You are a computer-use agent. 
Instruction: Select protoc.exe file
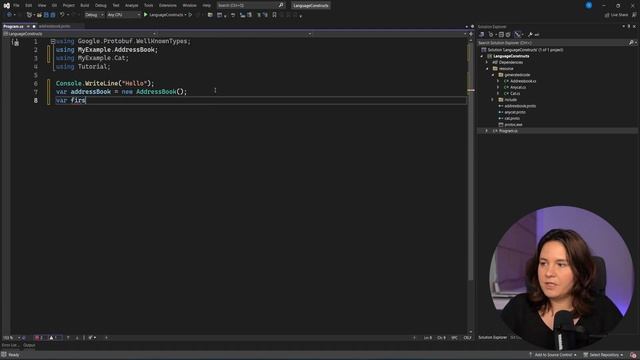[x=510, y=124]
